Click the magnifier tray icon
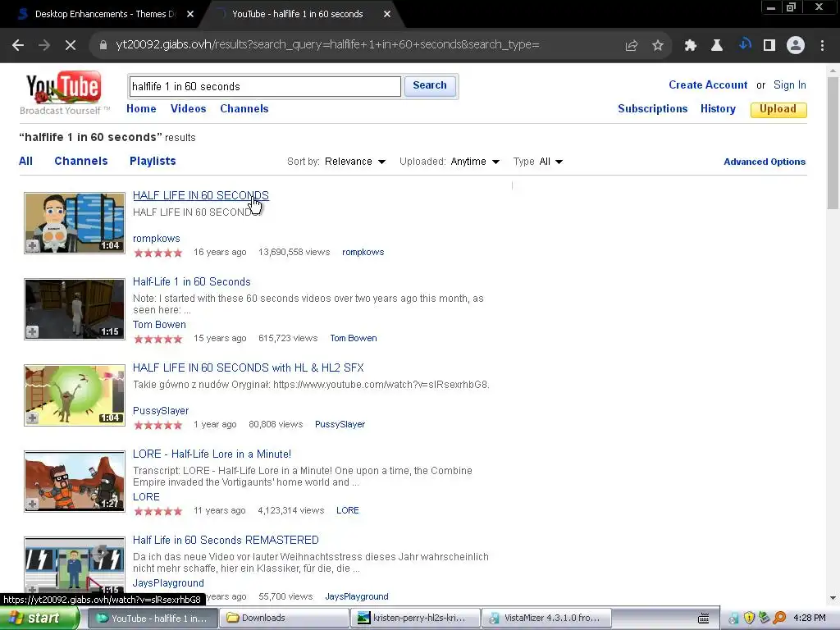This screenshot has width=840, height=630. (x=779, y=619)
